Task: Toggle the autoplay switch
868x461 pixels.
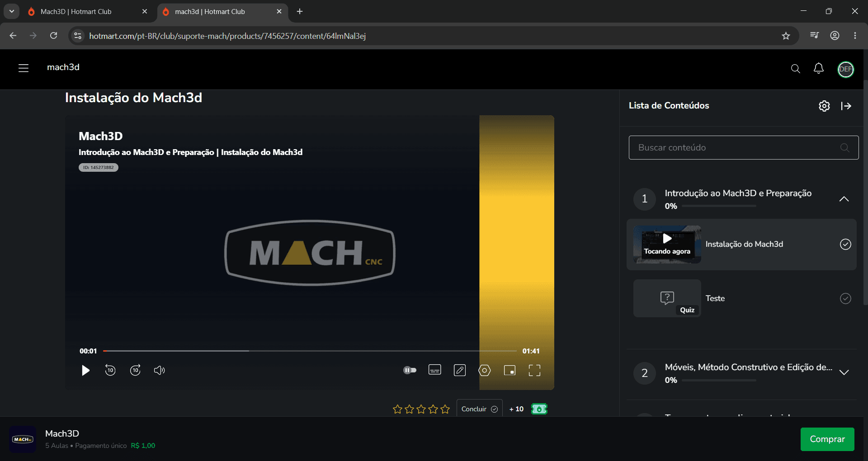Action: (410, 370)
